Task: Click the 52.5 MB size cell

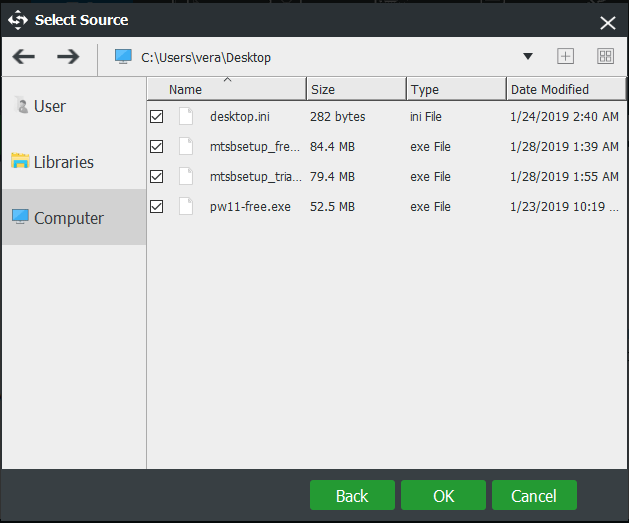Action: click(x=332, y=207)
